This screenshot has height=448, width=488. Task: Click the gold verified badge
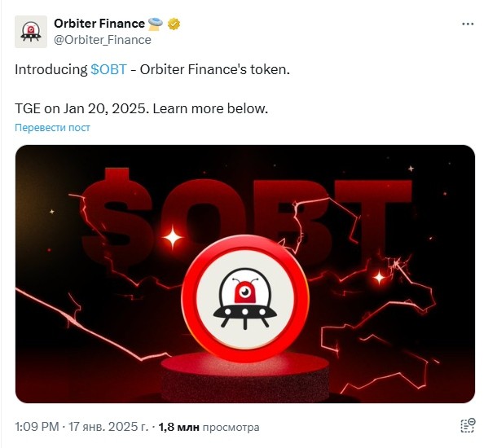[174, 24]
